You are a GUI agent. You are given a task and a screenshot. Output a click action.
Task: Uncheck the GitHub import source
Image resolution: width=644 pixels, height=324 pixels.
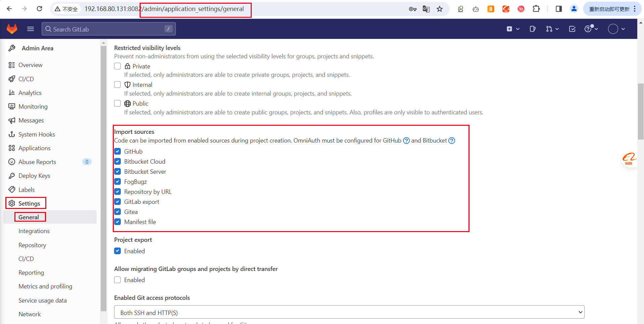pyautogui.click(x=117, y=152)
